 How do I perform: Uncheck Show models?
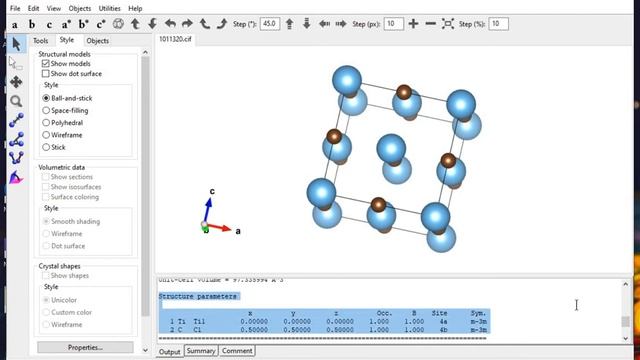pos(45,64)
